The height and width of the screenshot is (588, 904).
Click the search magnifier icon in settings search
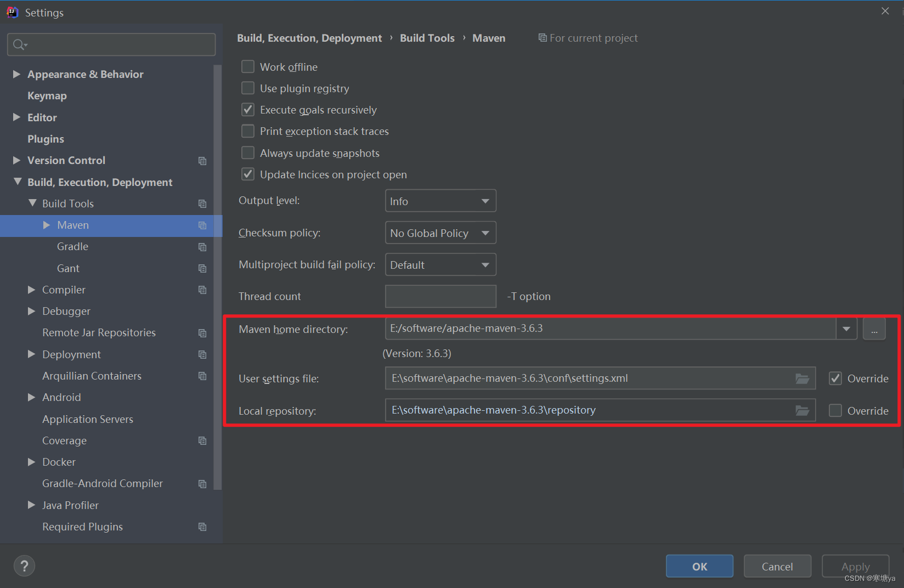click(20, 44)
